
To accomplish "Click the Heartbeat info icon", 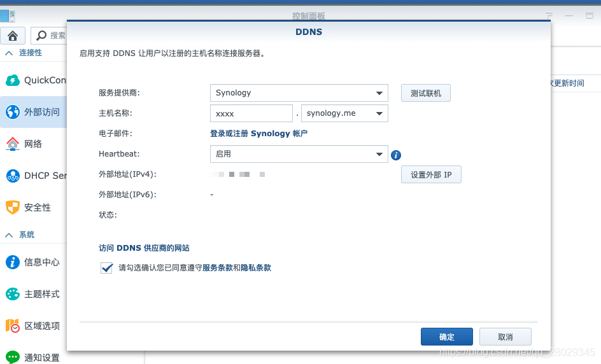I will (395, 155).
